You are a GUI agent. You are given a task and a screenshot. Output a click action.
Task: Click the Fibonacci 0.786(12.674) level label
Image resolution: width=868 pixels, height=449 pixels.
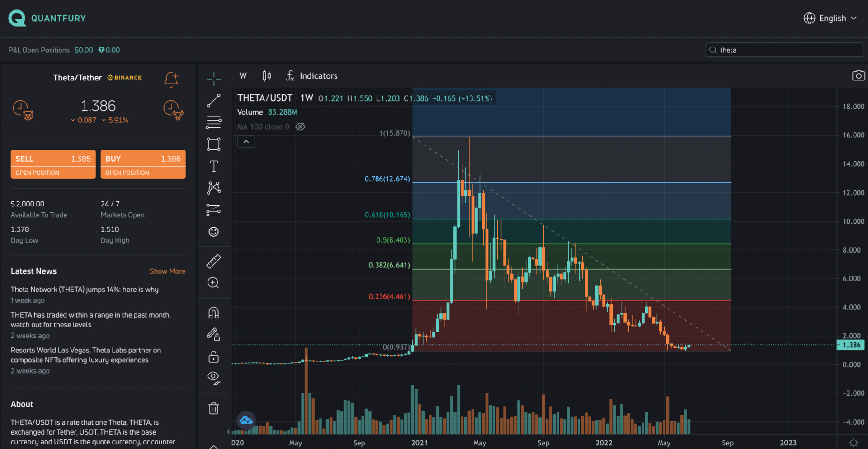(x=387, y=179)
